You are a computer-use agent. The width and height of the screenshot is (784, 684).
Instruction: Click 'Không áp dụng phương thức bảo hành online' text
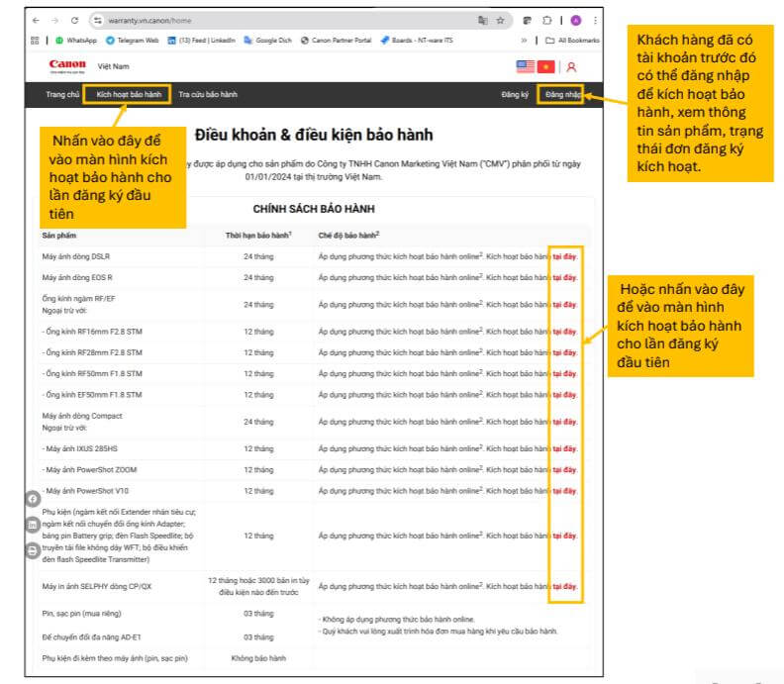[397, 619]
